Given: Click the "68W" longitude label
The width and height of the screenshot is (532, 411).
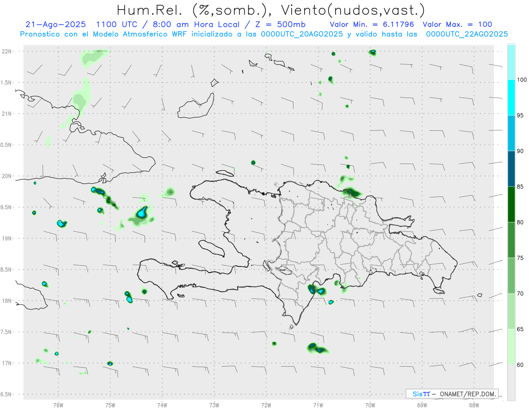Looking at the screenshot, I should click(474, 405).
